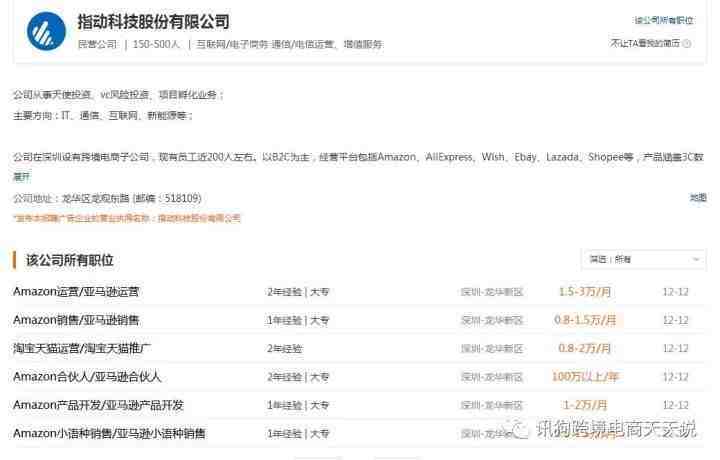Open Amazon销售/亚马逊销售 job posting
Screen dimensions: 720x460
coord(76,320)
